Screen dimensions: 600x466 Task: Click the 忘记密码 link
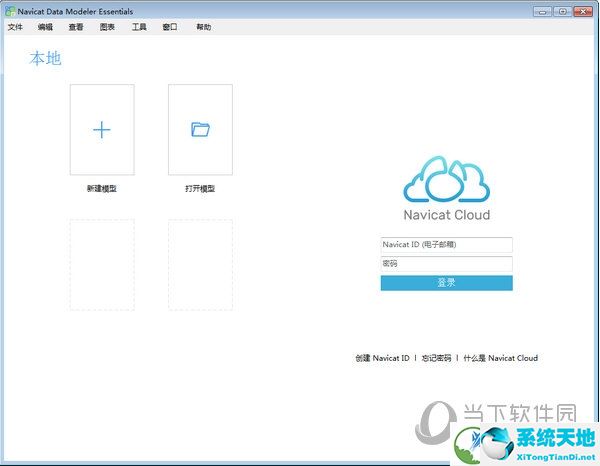[436, 358]
